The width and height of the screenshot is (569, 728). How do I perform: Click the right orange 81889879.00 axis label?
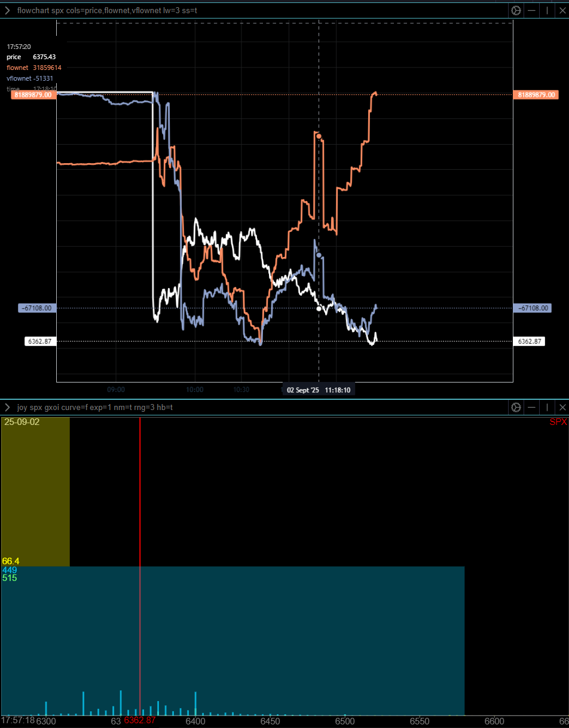tap(535, 94)
